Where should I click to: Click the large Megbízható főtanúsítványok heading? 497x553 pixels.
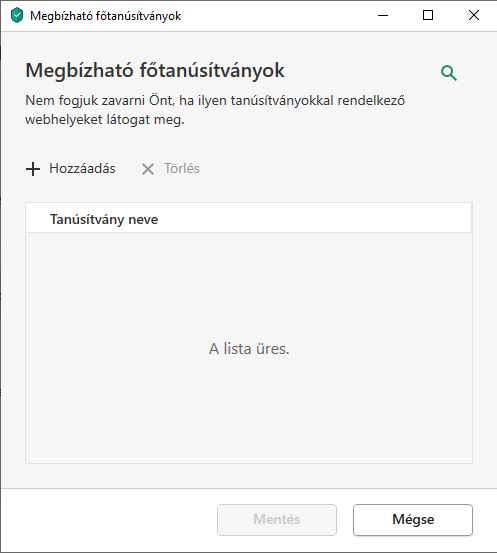click(x=155, y=70)
